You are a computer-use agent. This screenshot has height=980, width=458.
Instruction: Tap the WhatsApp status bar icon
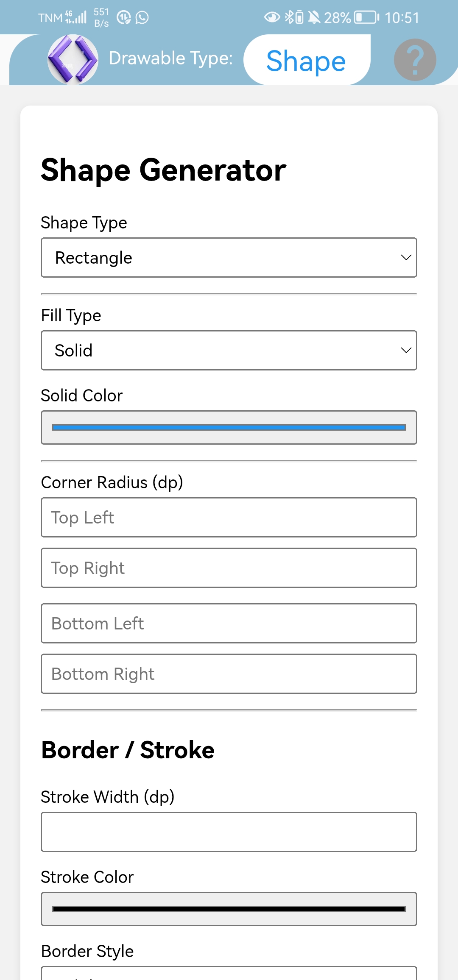pyautogui.click(x=142, y=17)
